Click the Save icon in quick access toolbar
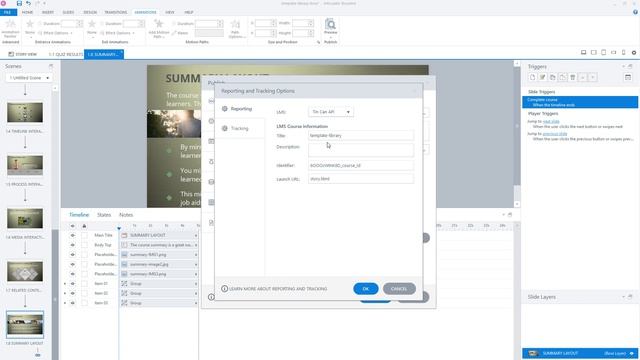 pyautogui.click(x=19, y=3)
